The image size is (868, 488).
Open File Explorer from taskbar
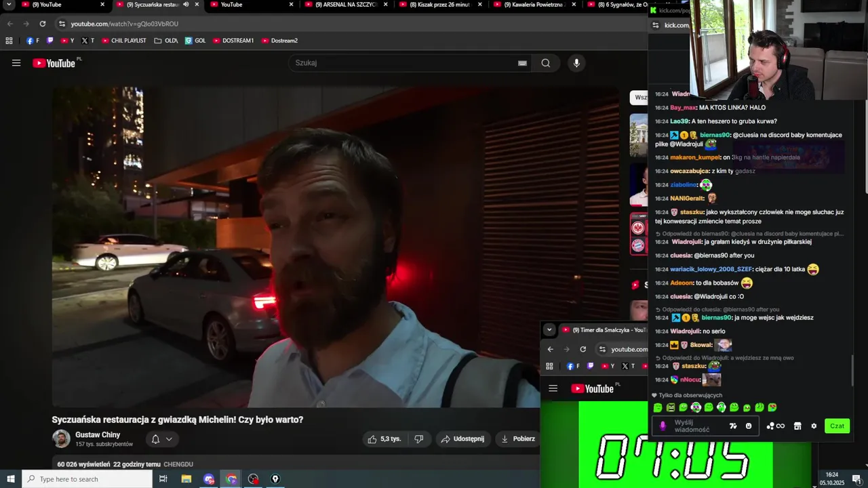click(186, 479)
